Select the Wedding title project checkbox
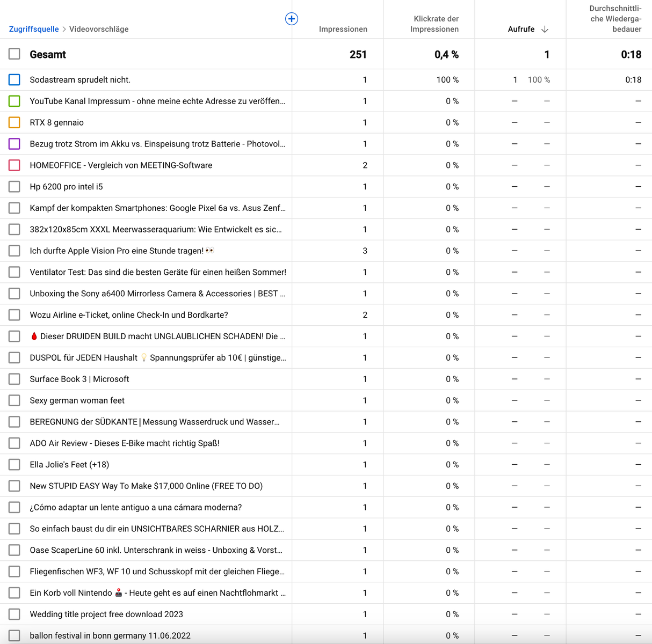Viewport: 652px width, 644px height. (x=15, y=614)
